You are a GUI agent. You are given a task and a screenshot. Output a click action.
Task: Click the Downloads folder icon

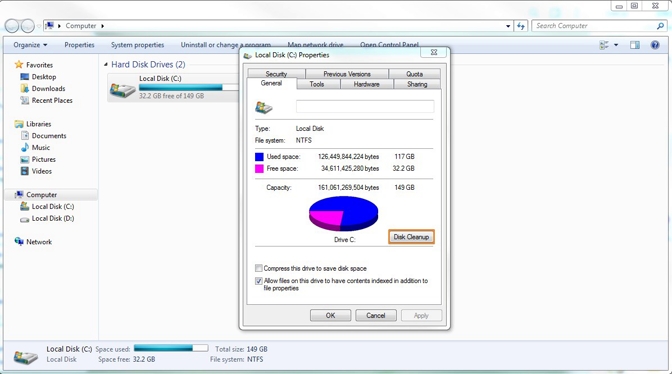click(24, 89)
